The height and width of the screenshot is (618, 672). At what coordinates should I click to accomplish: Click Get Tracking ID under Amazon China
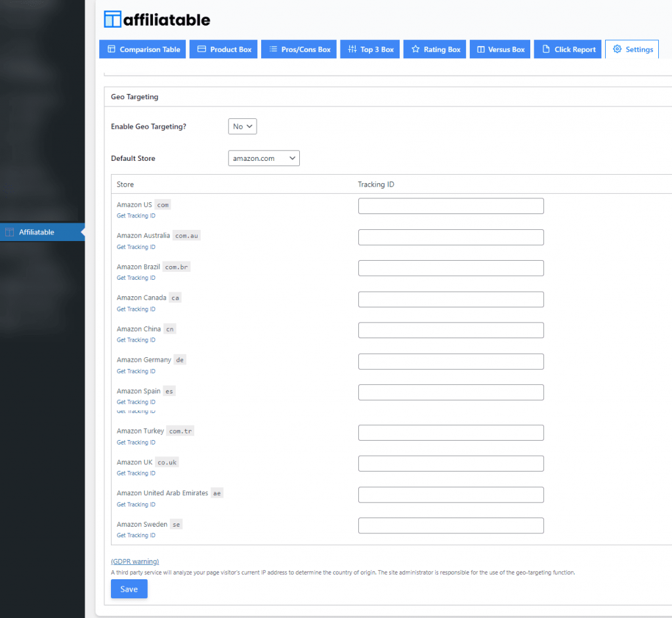pos(136,340)
